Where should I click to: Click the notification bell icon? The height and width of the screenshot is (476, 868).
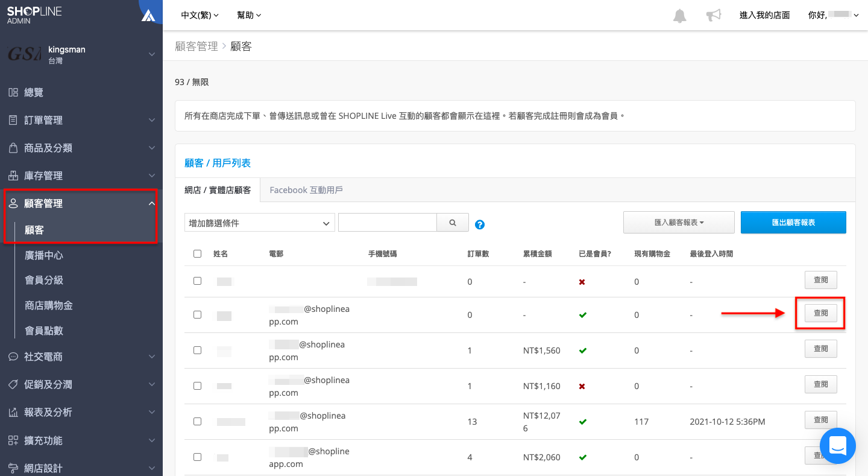point(679,16)
